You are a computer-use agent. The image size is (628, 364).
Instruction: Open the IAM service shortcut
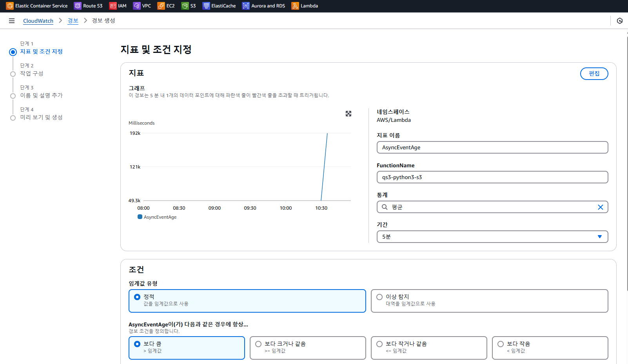tap(118, 6)
